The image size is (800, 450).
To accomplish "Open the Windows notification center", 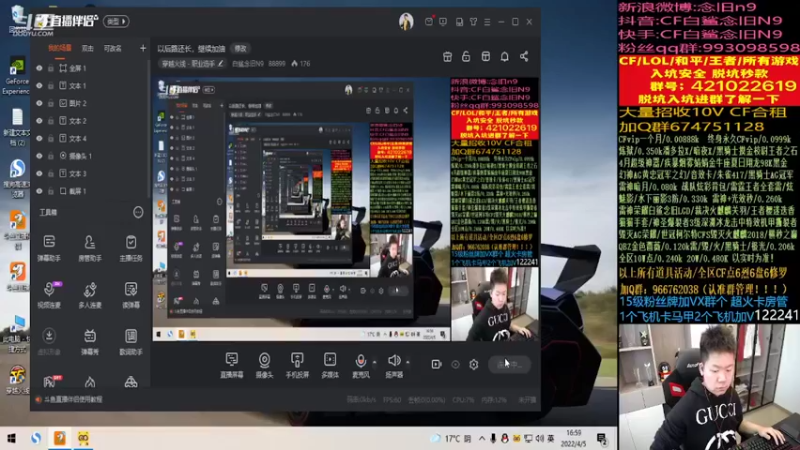I will pos(602,438).
